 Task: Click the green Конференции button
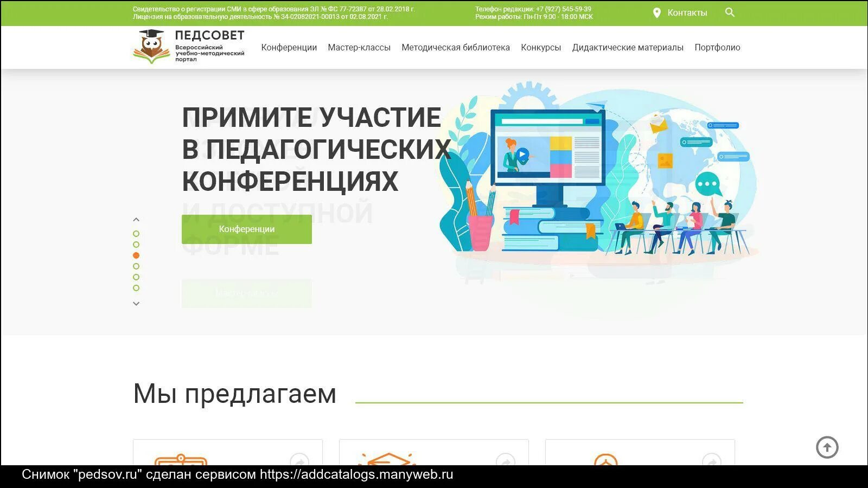click(x=246, y=229)
